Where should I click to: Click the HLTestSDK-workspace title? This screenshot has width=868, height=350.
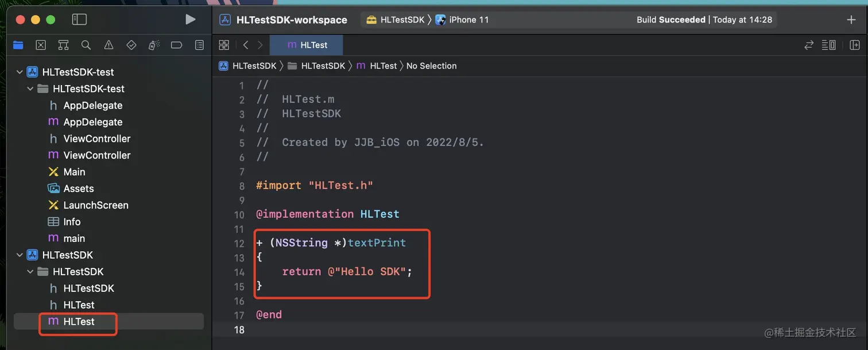(292, 20)
